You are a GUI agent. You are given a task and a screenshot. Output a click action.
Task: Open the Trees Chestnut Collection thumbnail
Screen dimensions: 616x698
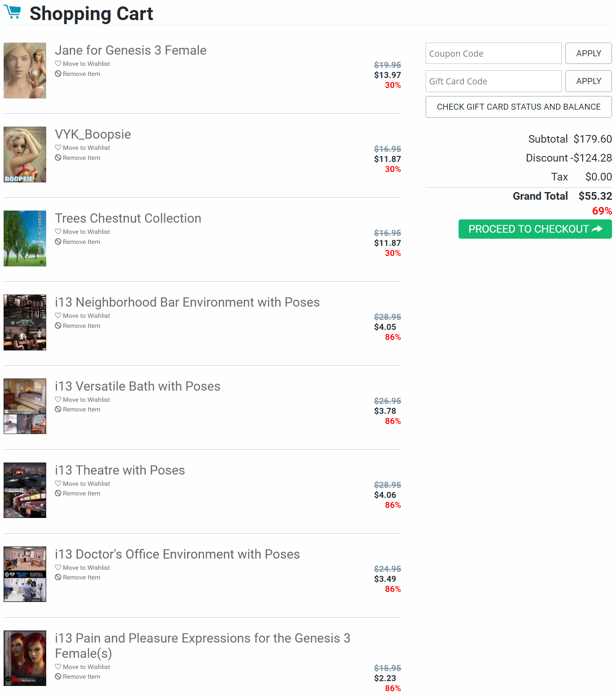coord(25,239)
